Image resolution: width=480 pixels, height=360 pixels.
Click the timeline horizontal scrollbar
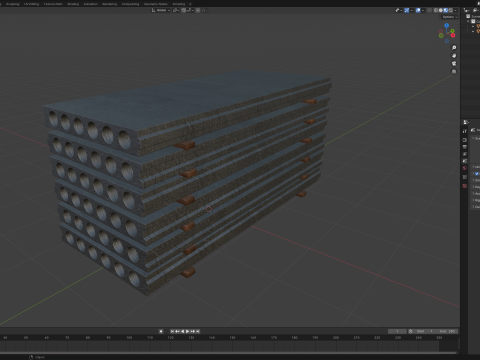pos(229,353)
